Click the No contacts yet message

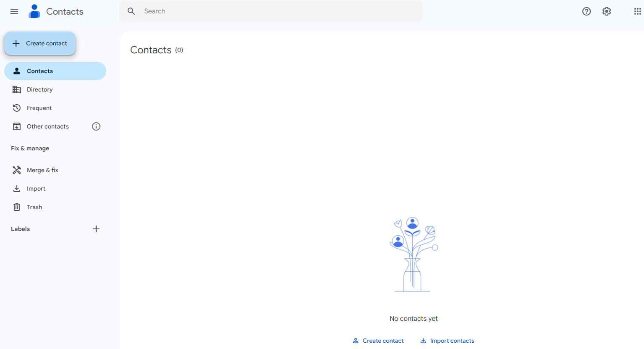tap(414, 319)
